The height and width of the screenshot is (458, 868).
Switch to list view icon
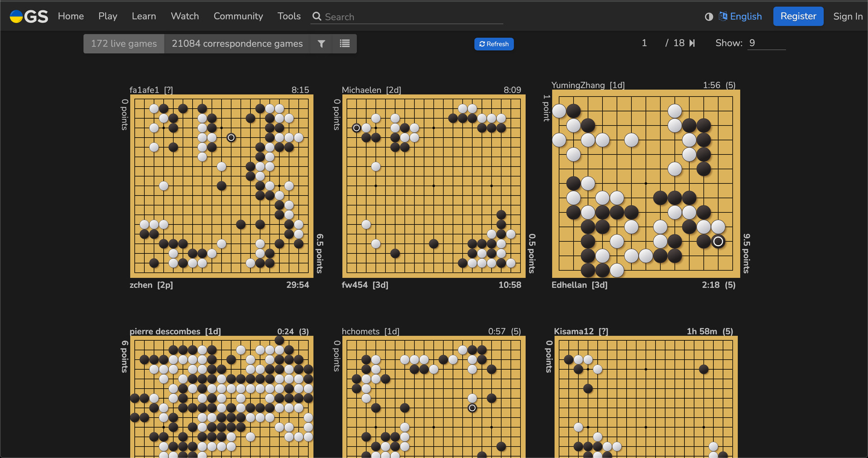pos(344,44)
